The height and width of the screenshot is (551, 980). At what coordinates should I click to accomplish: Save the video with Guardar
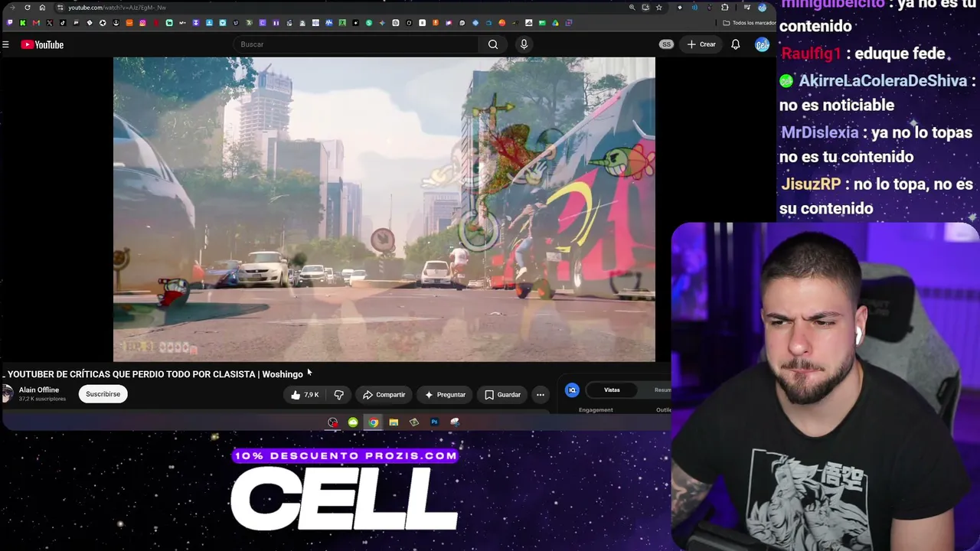tap(502, 395)
